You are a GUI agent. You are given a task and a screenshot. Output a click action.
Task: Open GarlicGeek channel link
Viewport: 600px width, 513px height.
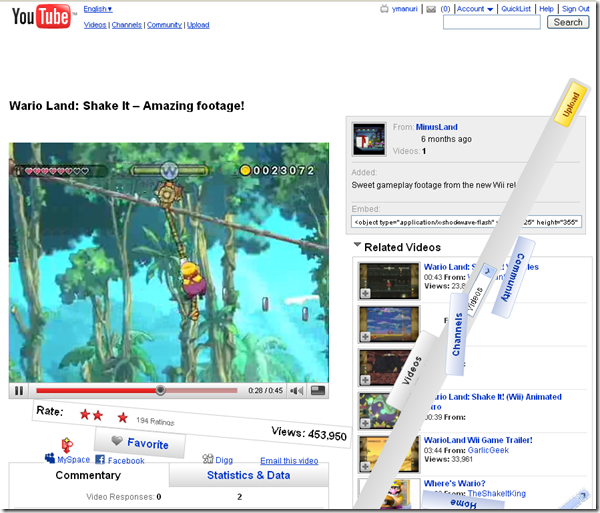[488, 450]
